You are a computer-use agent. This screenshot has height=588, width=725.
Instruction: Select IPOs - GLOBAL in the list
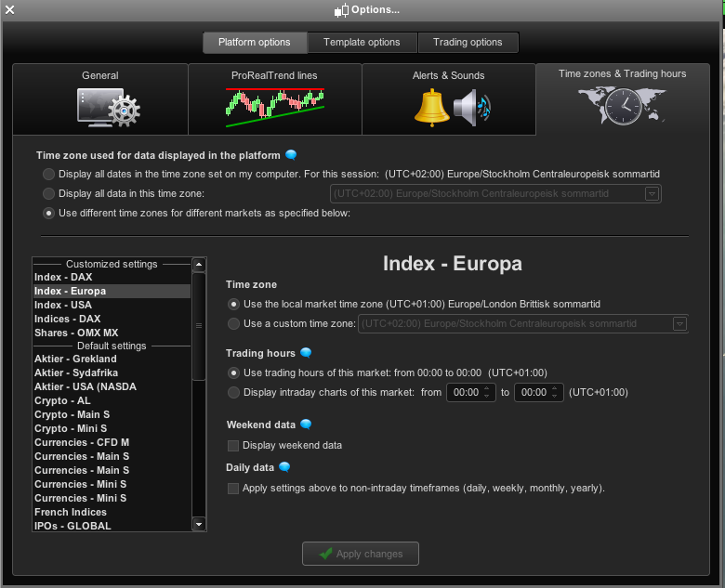[x=112, y=526]
